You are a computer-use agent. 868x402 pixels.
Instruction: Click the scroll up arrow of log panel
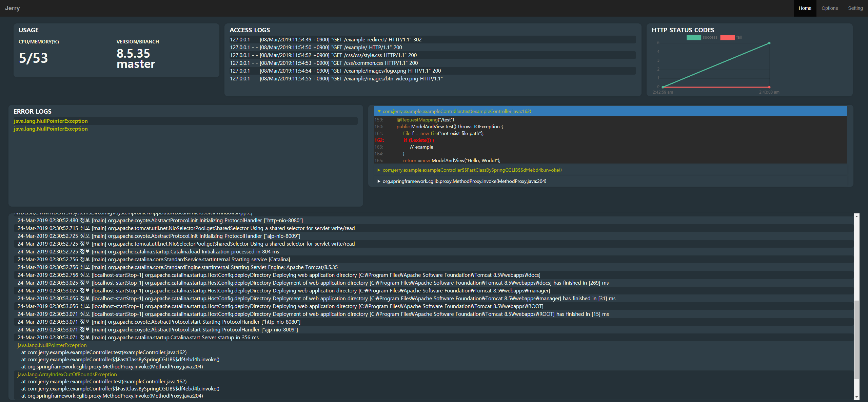click(856, 216)
